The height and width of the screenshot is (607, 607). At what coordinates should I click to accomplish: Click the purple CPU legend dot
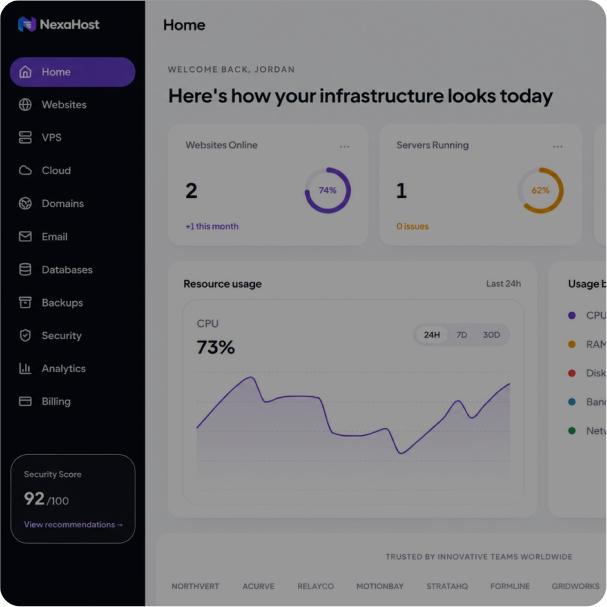571,316
